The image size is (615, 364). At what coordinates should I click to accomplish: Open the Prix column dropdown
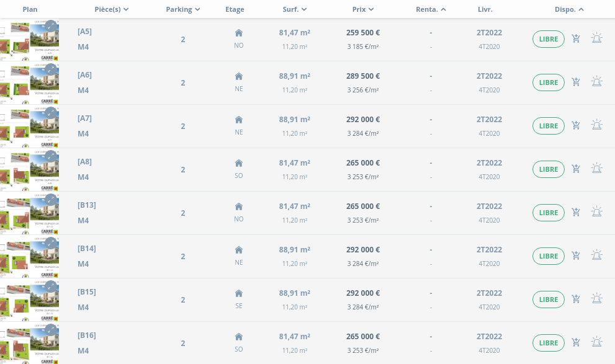pyautogui.click(x=363, y=9)
